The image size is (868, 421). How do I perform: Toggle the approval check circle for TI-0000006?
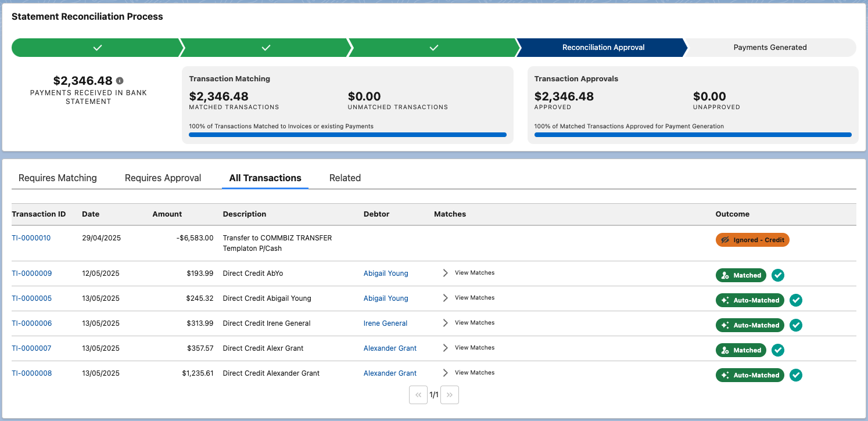tap(796, 325)
